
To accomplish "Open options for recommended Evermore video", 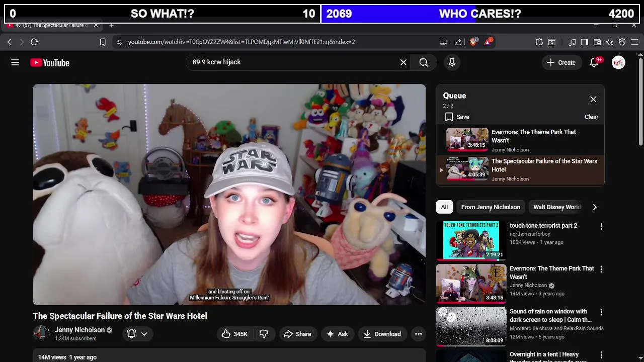I will point(601,269).
